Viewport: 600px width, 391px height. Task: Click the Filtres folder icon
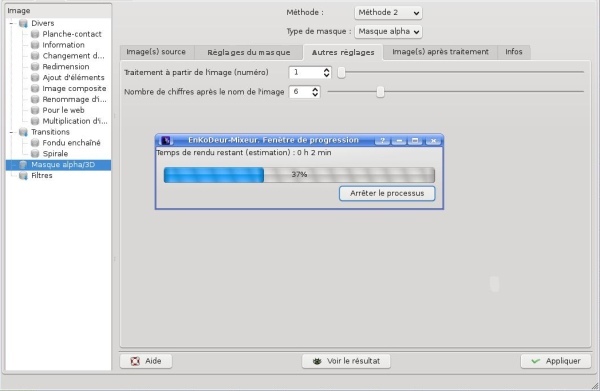tap(23, 175)
